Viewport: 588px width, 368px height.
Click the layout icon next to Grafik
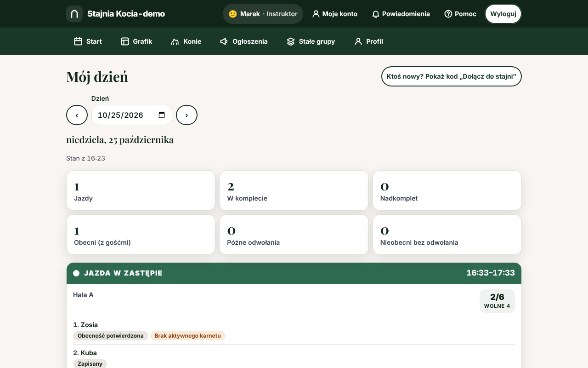coord(125,41)
